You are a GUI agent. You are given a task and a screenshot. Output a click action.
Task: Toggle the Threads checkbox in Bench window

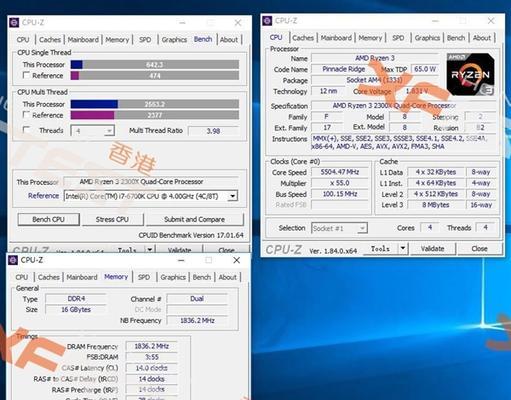[26, 129]
